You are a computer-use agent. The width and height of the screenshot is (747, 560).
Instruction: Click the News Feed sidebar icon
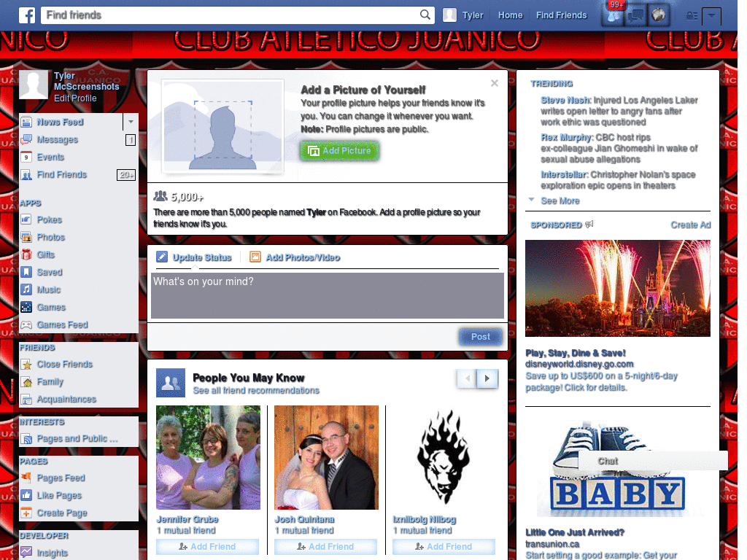tap(27, 122)
